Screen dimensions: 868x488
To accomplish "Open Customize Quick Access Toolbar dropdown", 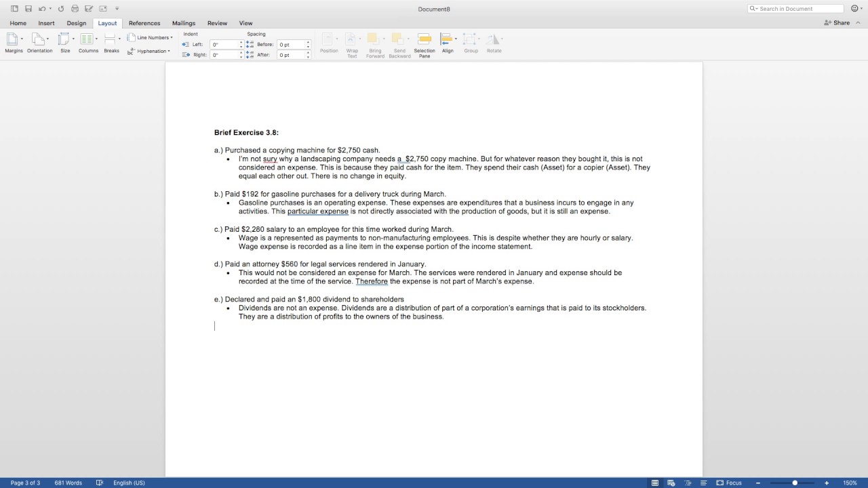I will (x=117, y=9).
